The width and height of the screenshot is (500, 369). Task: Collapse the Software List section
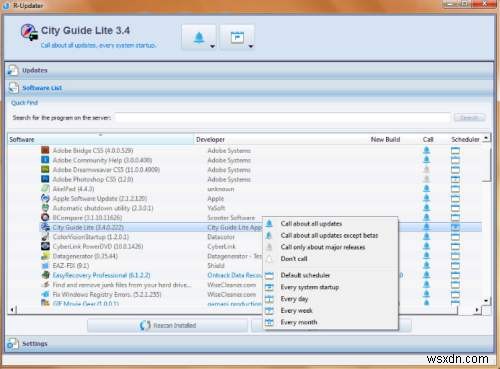[x=249, y=88]
